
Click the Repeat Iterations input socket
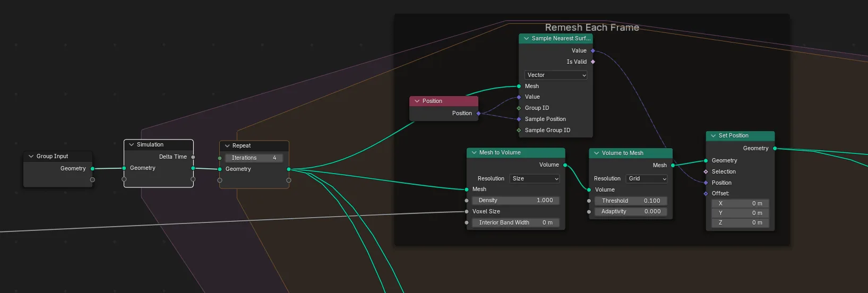220,158
